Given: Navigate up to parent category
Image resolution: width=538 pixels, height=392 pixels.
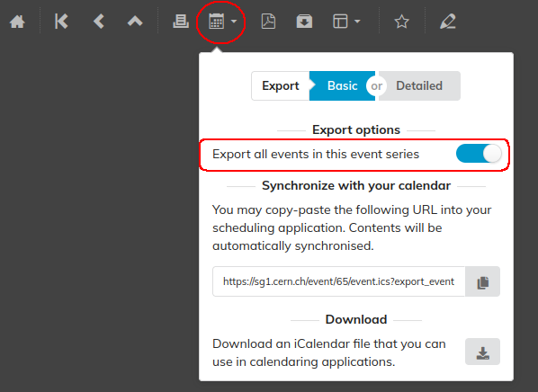Looking at the screenshot, I should coord(135,22).
